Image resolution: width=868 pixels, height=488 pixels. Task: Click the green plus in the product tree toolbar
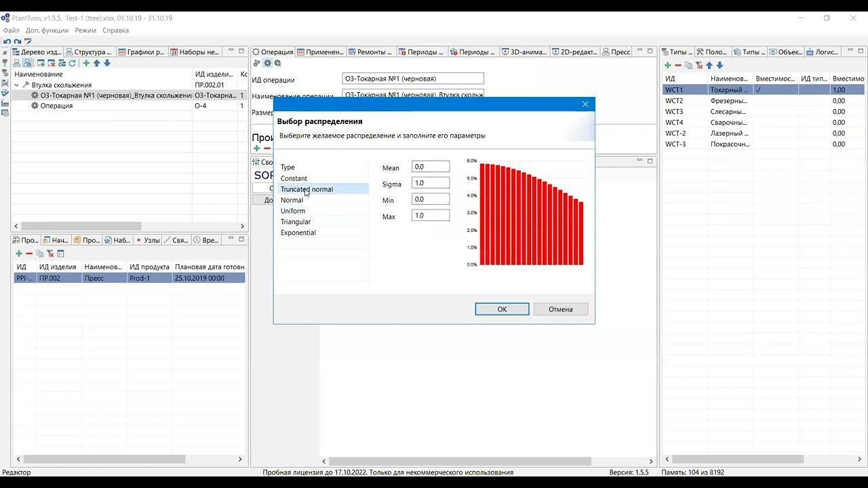click(86, 63)
